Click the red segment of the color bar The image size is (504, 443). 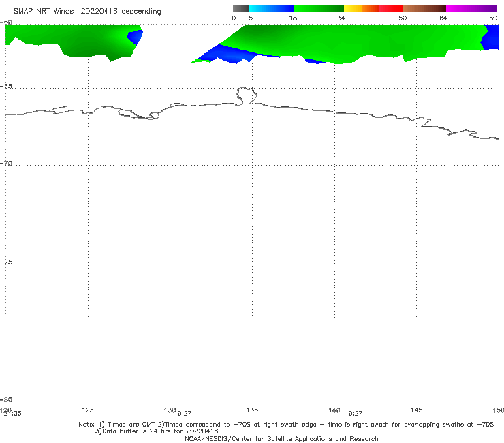tap(391, 8)
